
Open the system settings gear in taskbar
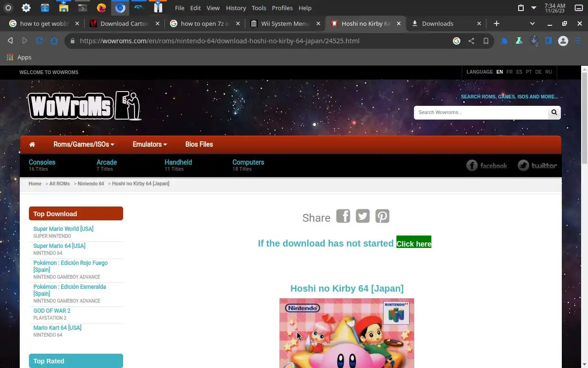26,8
